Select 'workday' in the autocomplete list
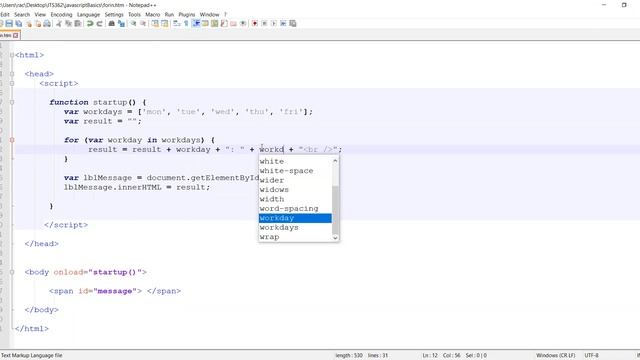Image resolution: width=640 pixels, height=360 pixels. point(295,218)
